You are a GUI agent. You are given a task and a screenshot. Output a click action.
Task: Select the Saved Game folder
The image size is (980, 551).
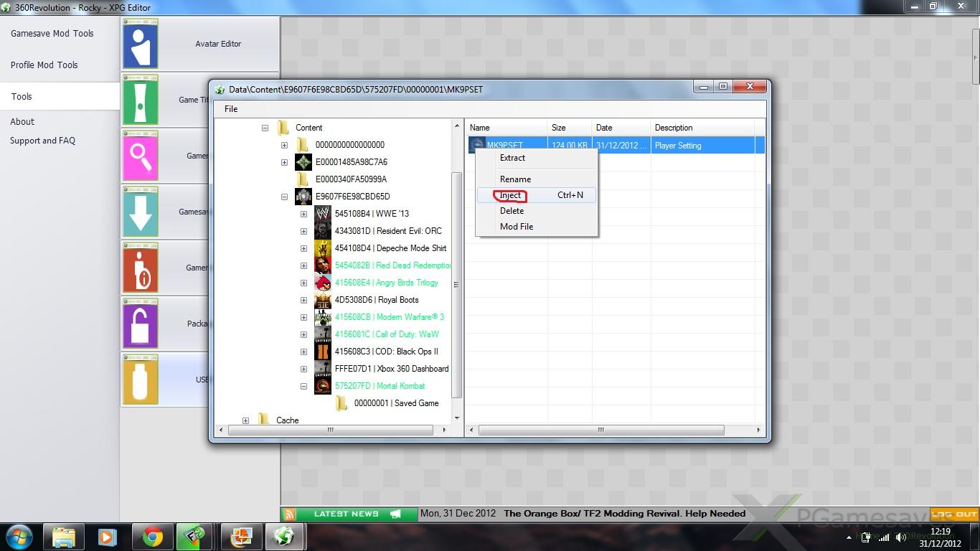395,403
